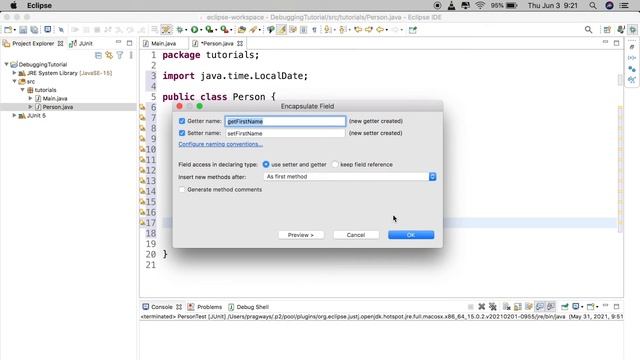
Task: Open the JUnit view tab
Action: [x=82, y=43]
